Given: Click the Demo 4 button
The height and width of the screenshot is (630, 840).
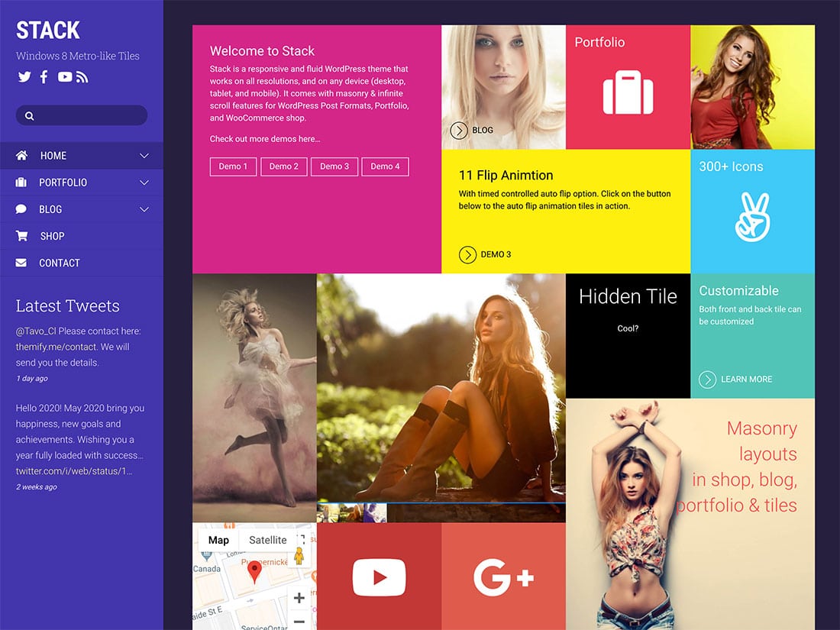Looking at the screenshot, I should [x=385, y=166].
